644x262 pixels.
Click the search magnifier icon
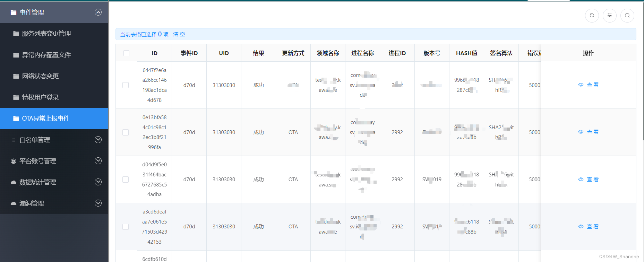tap(627, 15)
